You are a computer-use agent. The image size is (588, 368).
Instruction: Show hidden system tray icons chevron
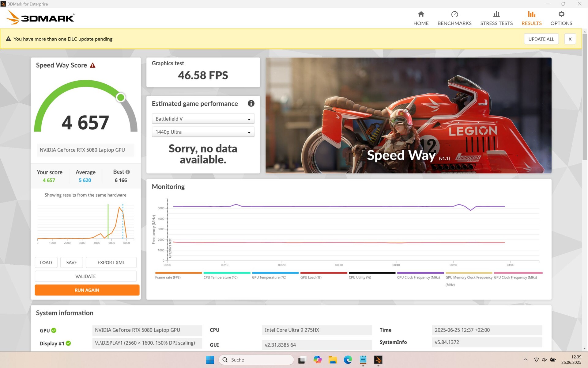(525, 360)
